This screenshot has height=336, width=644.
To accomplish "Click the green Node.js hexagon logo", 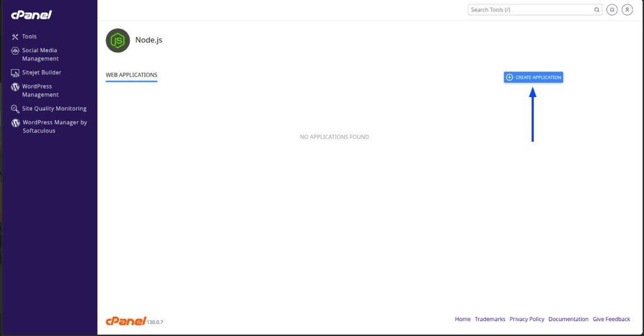I will pos(118,40).
